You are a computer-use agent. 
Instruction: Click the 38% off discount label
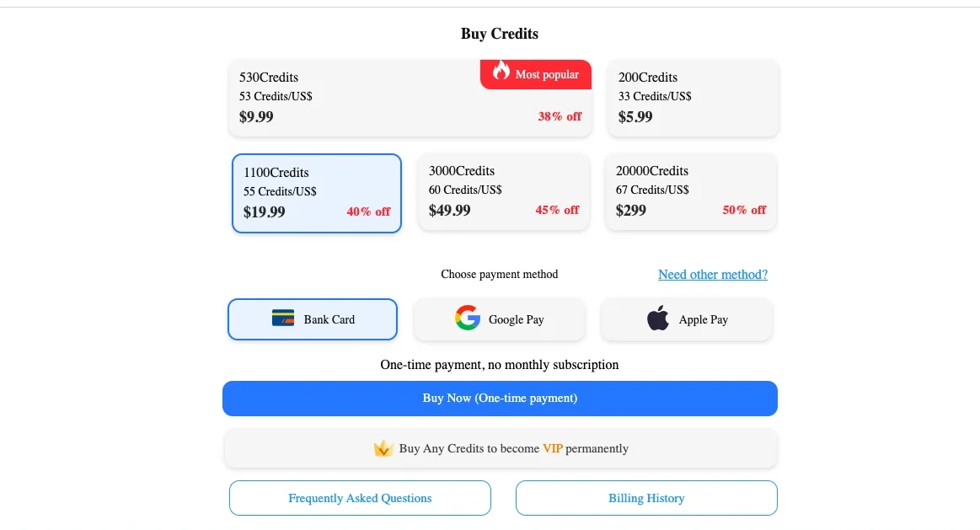point(560,116)
